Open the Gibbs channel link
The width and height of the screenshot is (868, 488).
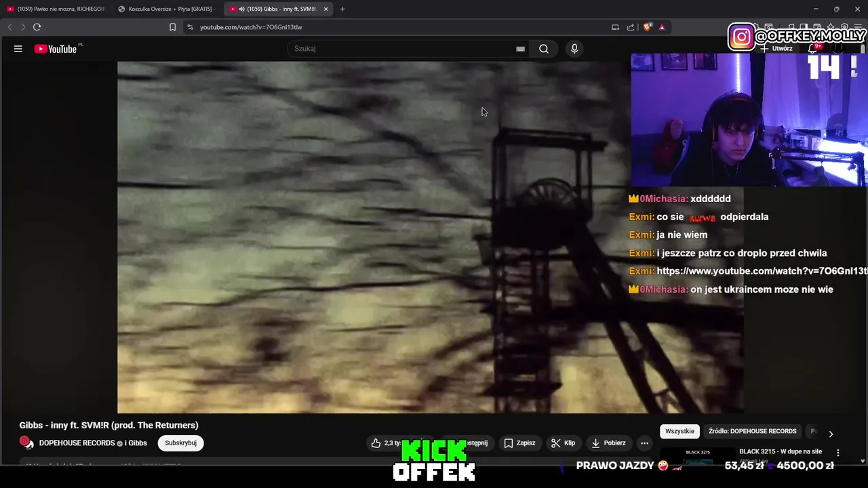click(138, 443)
